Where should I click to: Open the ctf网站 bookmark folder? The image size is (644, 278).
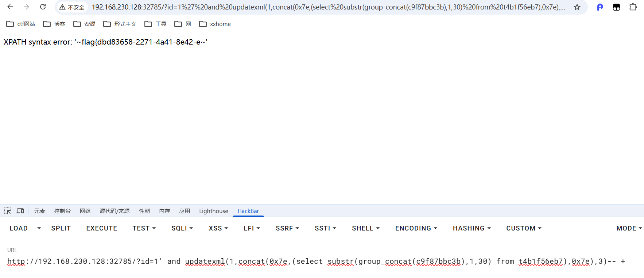(x=21, y=24)
